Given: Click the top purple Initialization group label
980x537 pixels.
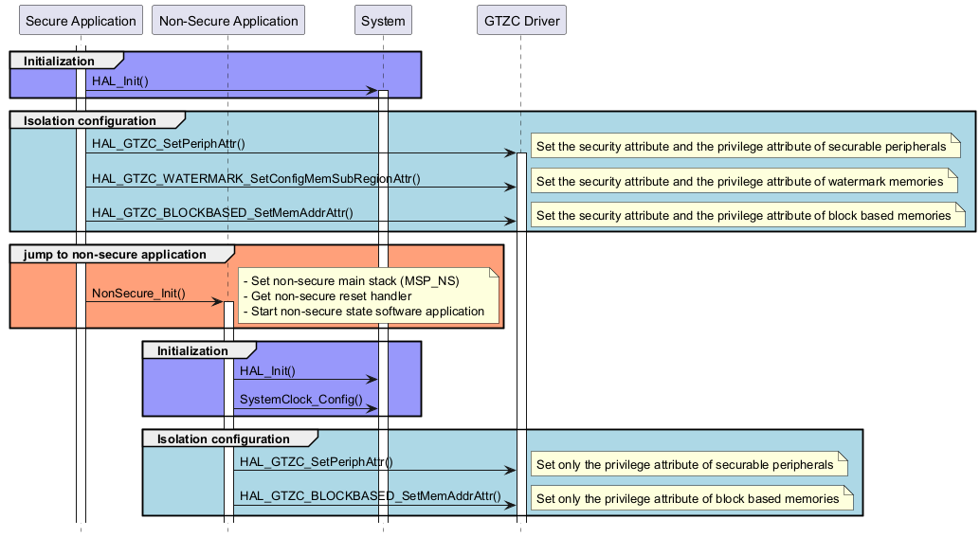Looking at the screenshot, I should [61, 61].
